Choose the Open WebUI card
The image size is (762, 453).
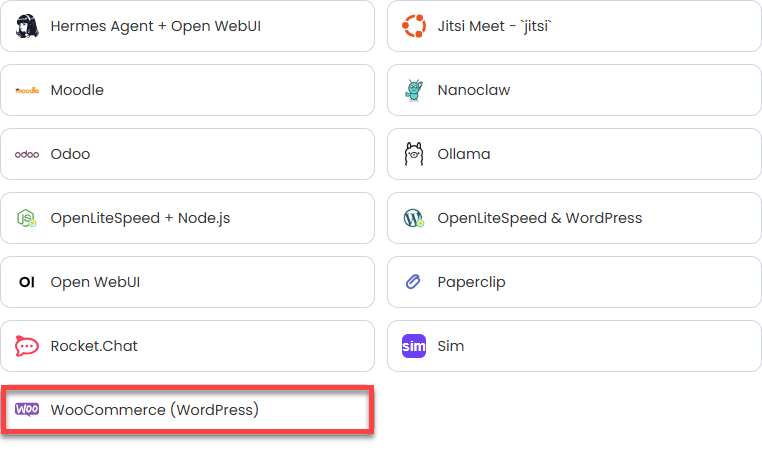tap(188, 282)
